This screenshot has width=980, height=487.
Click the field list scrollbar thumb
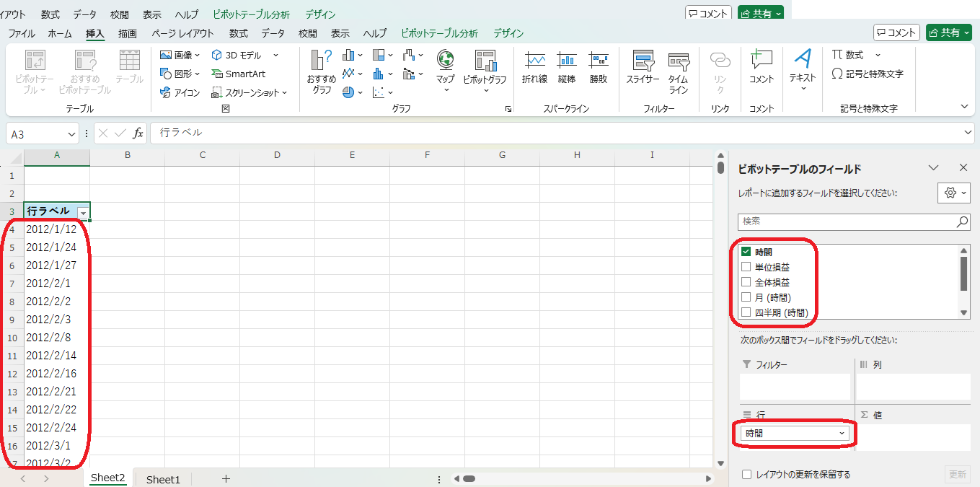(963, 273)
